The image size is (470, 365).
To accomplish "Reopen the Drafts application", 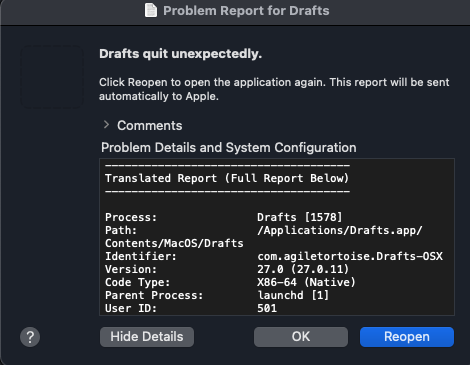I will [407, 337].
